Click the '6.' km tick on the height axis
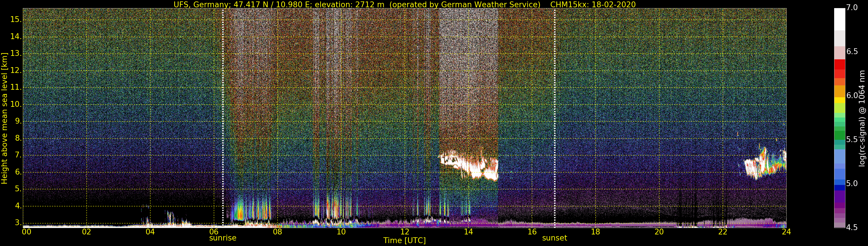 (x=18, y=172)
